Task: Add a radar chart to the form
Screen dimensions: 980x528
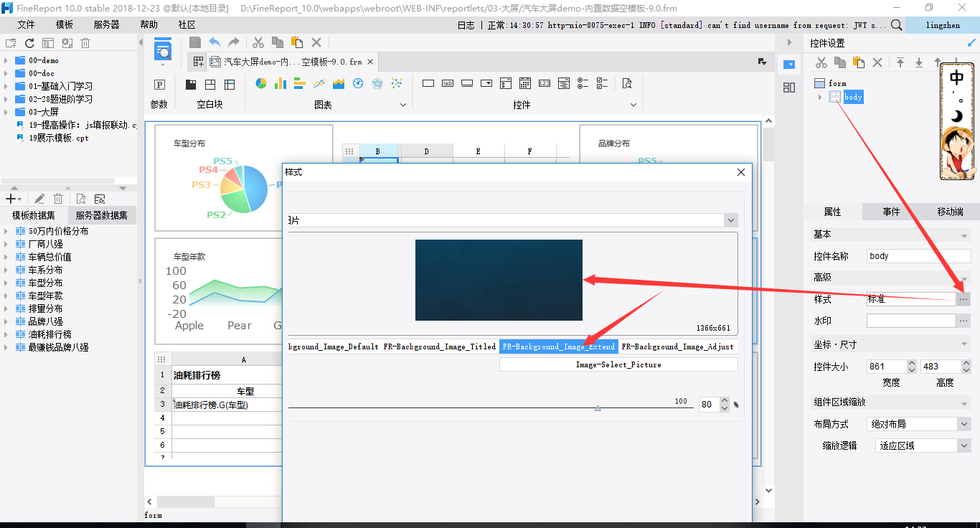Action: point(377,84)
